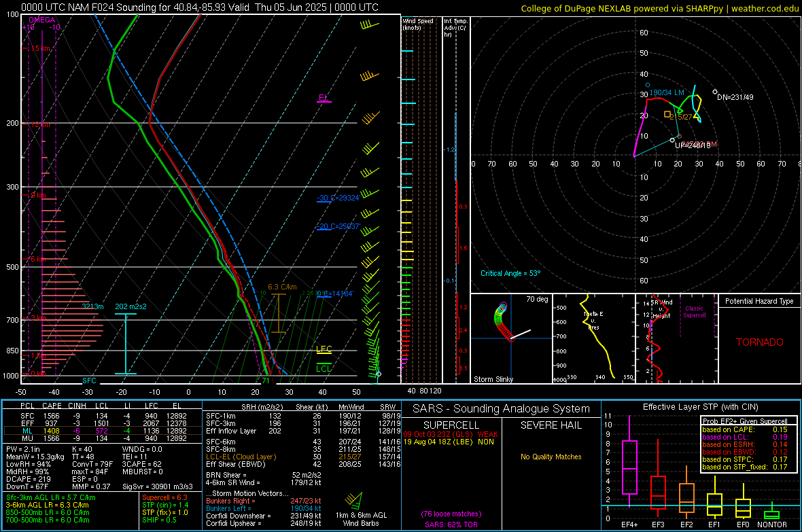Image resolution: width=802 pixels, height=532 pixels.
Task: Click the SARS: 62% TOR text
Action: [x=451, y=525]
